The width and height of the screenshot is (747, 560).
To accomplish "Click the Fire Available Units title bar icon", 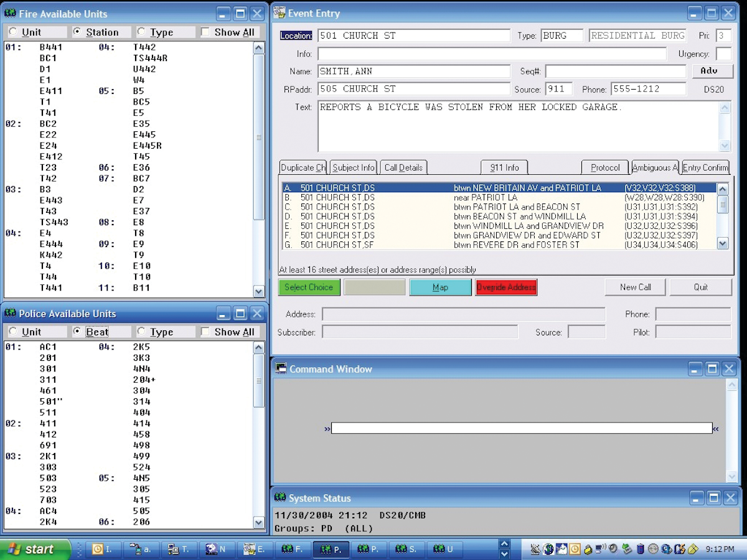I will tap(10, 13).
